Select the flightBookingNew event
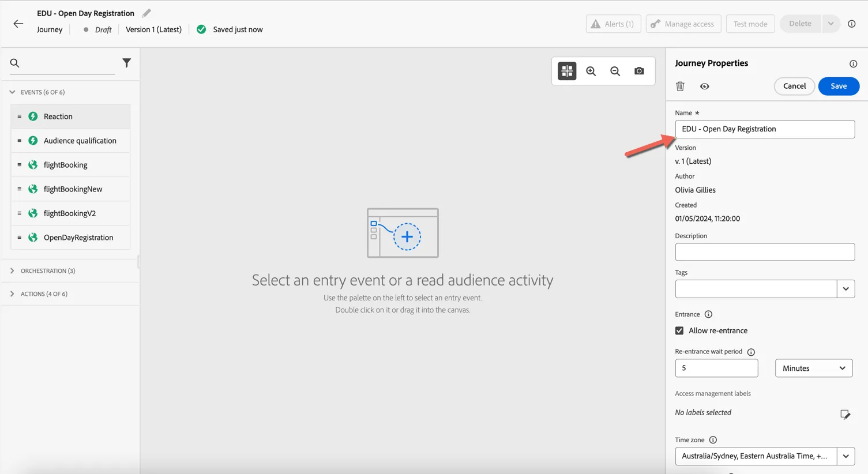 [x=70, y=189]
